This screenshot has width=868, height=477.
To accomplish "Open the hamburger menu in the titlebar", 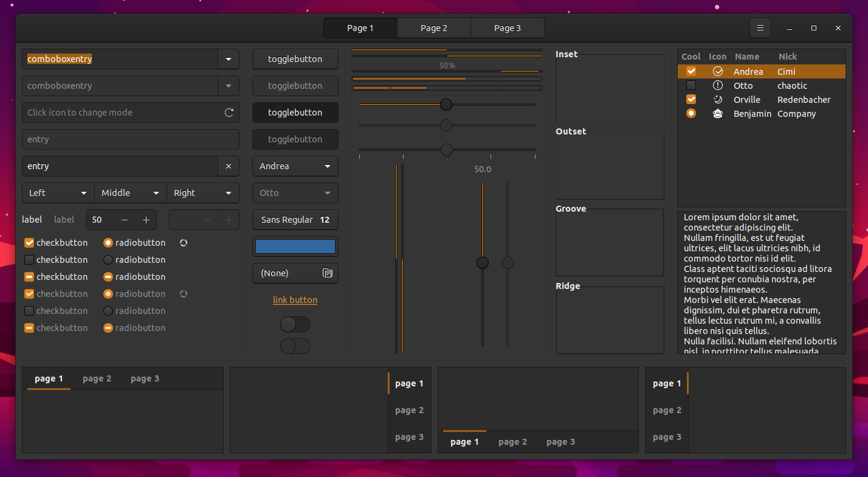I will 760,27.
